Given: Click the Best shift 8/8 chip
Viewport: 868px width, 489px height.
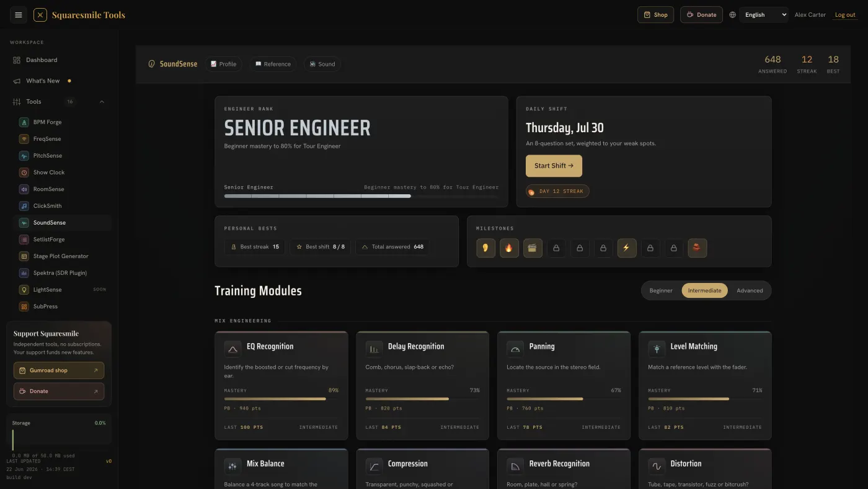Looking at the screenshot, I should (321, 247).
